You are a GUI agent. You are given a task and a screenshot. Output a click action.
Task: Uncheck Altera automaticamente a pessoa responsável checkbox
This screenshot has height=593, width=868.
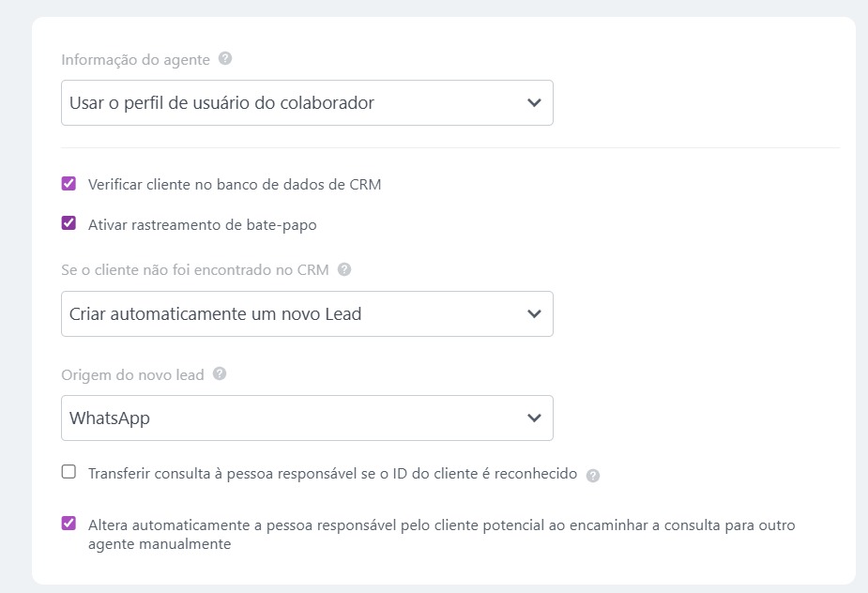[x=69, y=524]
